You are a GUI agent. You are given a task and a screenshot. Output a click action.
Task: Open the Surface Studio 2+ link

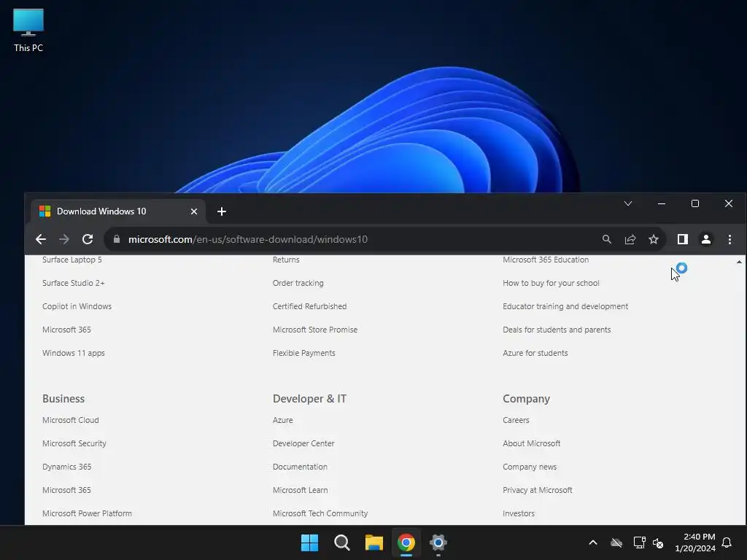(x=74, y=283)
